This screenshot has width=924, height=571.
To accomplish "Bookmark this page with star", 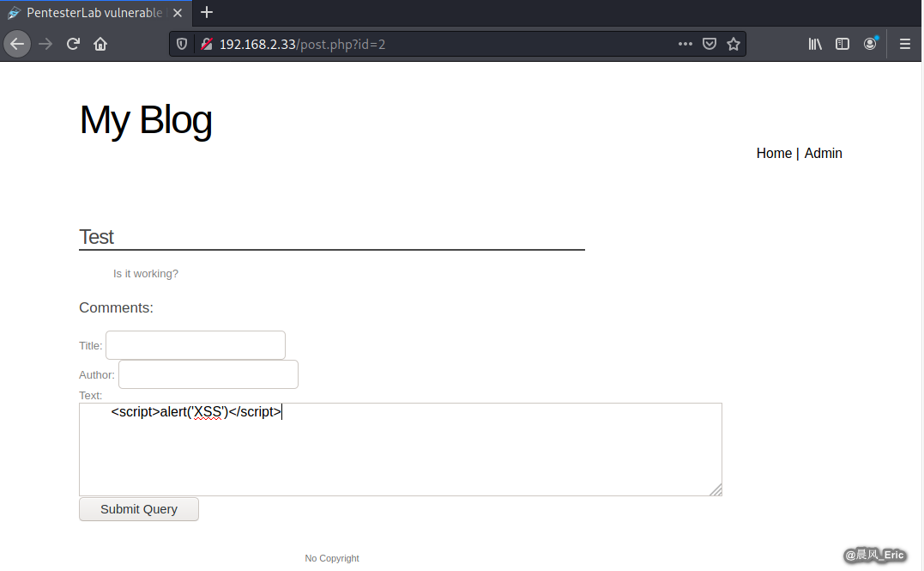I will coord(733,45).
